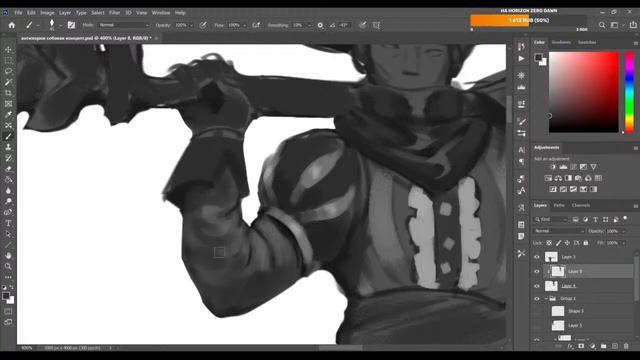The image size is (640, 360).
Task: Open the layer style fx menu
Action: (x=570, y=346)
